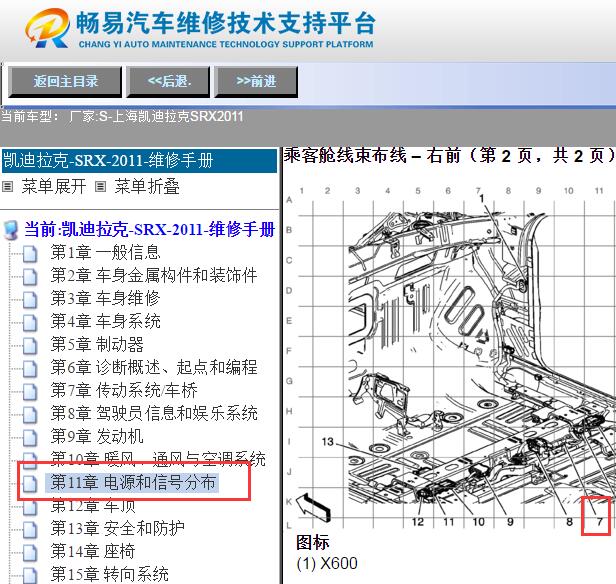Viewport: 616px width, 584px height.
Task: Open 第5章 制动器
Action: coord(97,344)
